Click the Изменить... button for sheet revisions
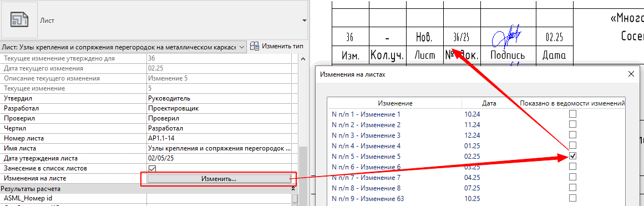Screen dimensions: 644x206 [x=219, y=179]
